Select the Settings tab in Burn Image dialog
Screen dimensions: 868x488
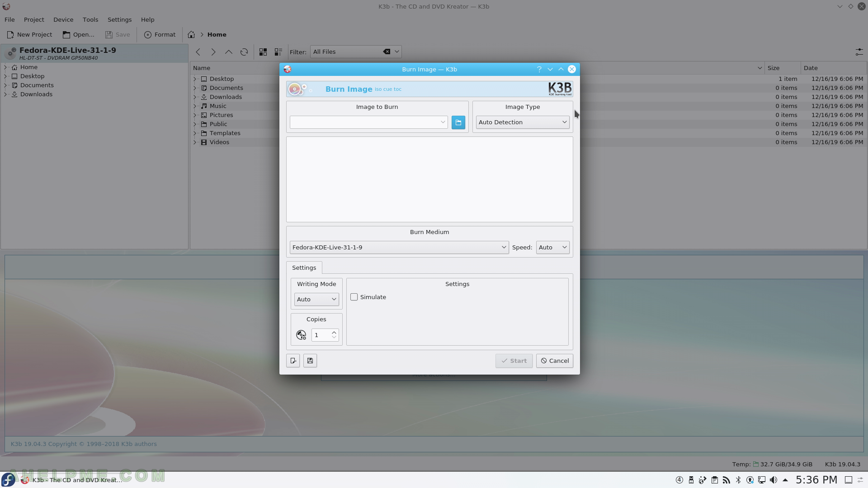point(304,267)
